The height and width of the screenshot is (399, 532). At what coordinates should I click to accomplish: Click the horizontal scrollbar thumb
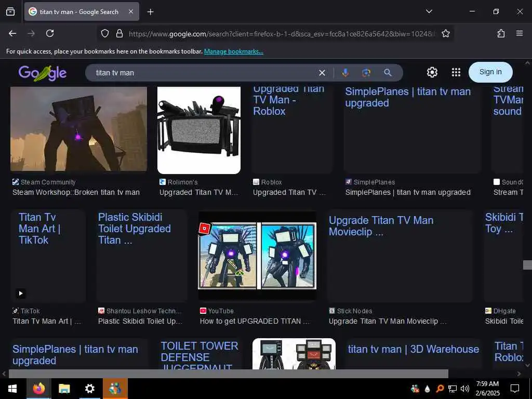click(x=229, y=374)
